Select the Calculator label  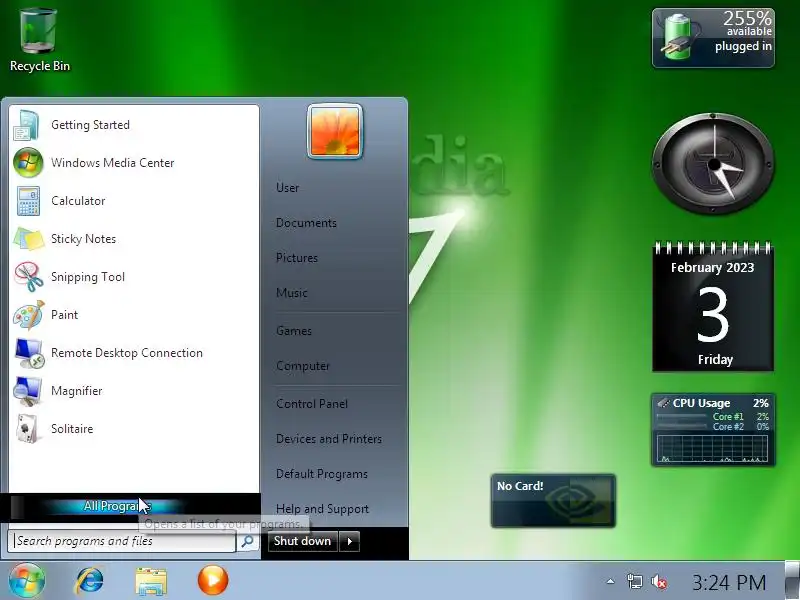pos(78,201)
